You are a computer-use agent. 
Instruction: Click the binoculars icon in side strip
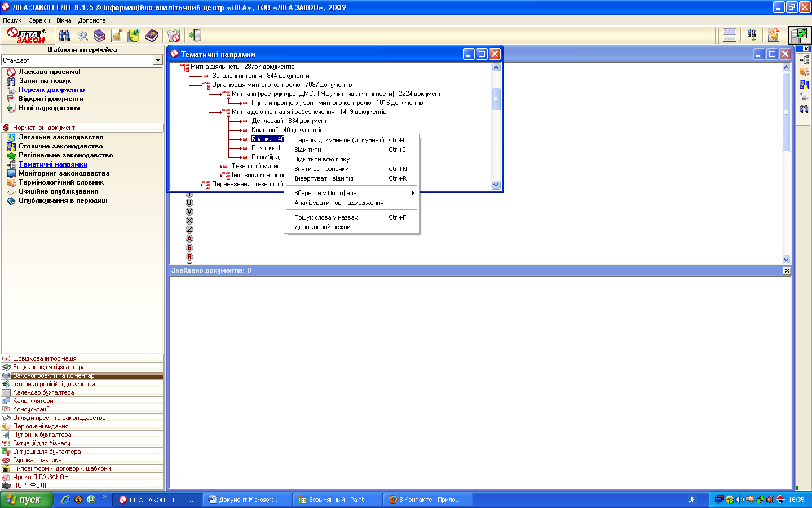pyautogui.click(x=804, y=109)
